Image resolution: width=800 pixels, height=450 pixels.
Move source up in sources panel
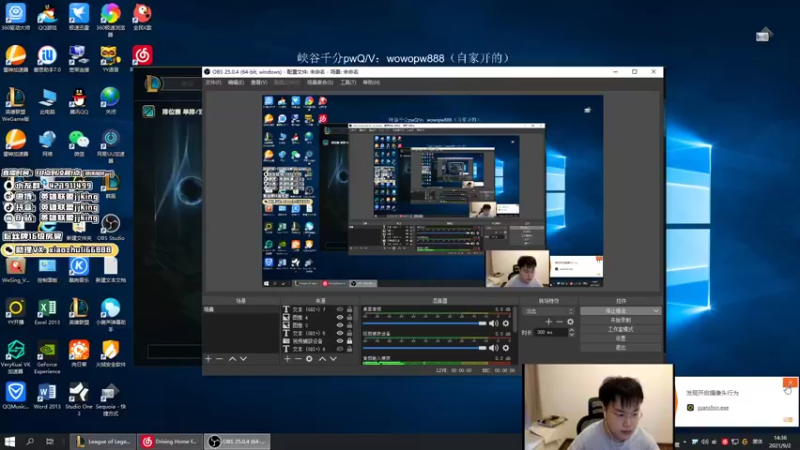(x=322, y=359)
